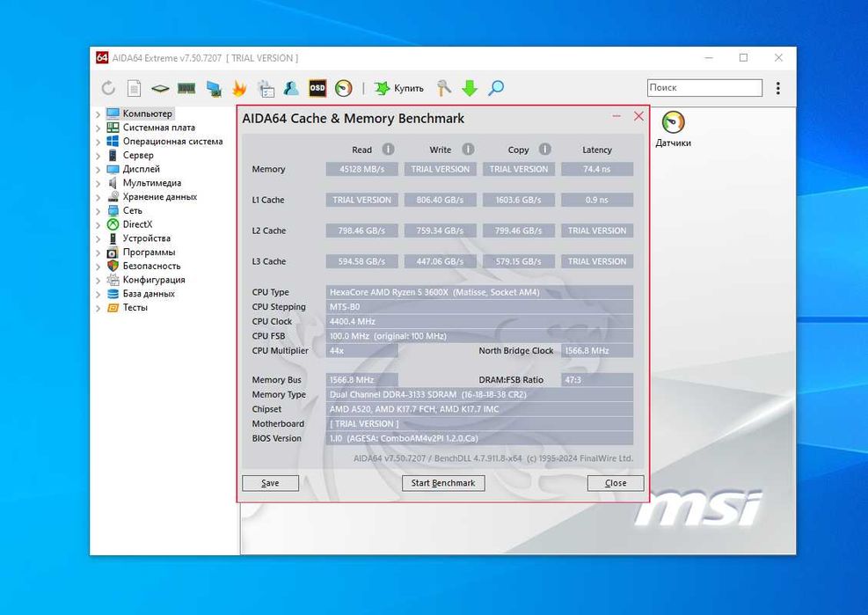
Task: Open the preferences checklist toolbar icon
Action: tap(266, 88)
